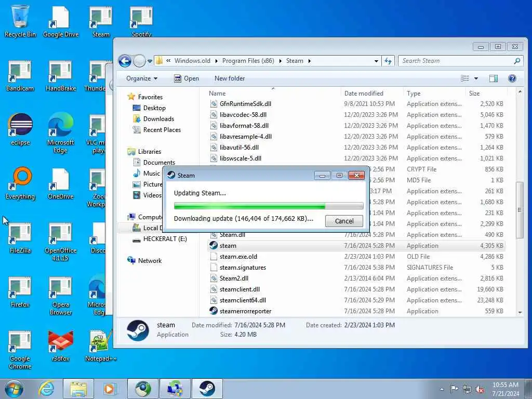Click the Open toolbar button
The width and height of the screenshot is (532, 399).
click(x=187, y=79)
